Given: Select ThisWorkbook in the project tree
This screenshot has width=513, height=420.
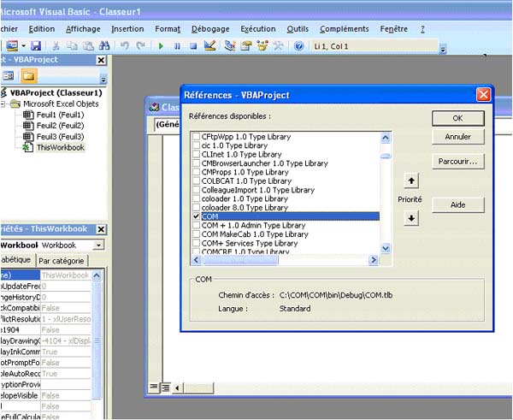Looking at the screenshot, I should click(x=61, y=148).
